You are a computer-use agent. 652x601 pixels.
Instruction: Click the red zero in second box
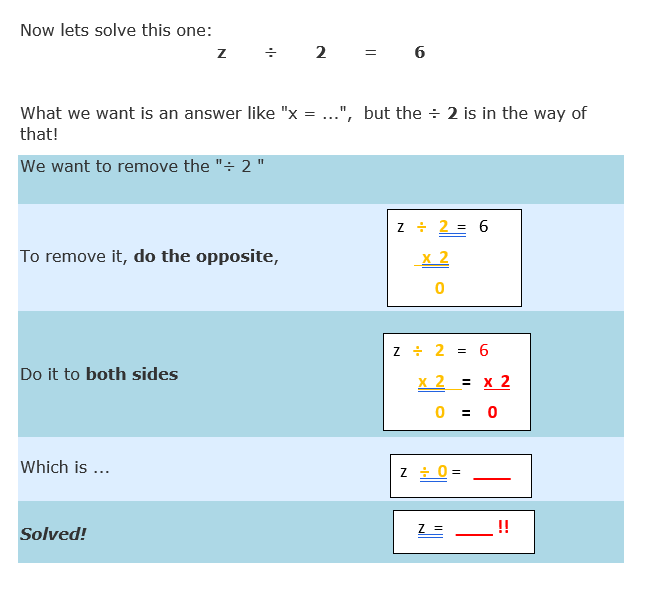[x=492, y=412]
